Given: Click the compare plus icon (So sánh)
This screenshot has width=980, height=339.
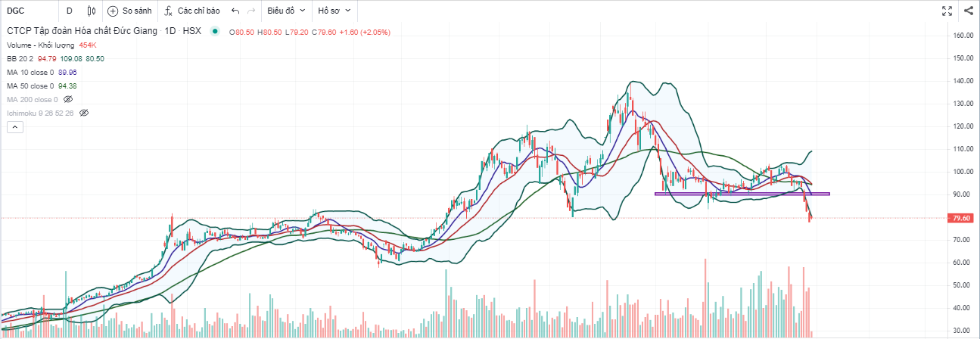Looking at the screenshot, I should 113,11.
